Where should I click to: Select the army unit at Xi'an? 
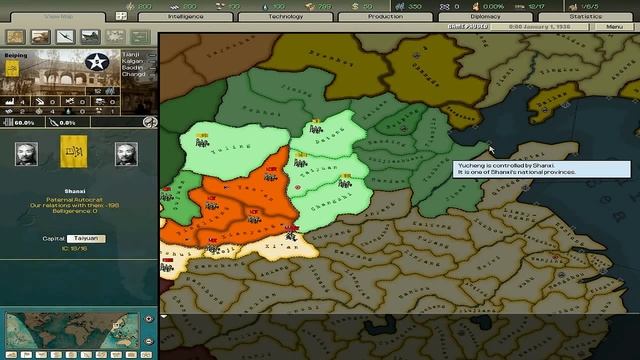pos(291,234)
